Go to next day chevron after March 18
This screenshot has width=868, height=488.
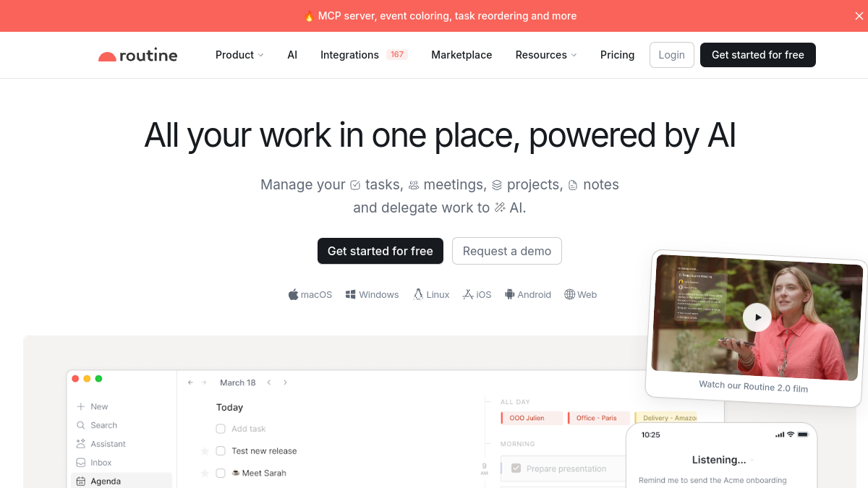click(285, 382)
